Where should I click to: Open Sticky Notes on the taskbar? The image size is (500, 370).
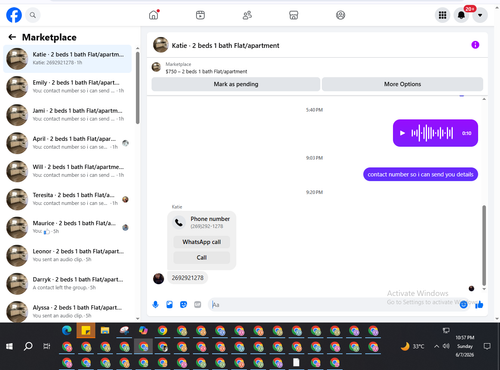click(x=86, y=331)
